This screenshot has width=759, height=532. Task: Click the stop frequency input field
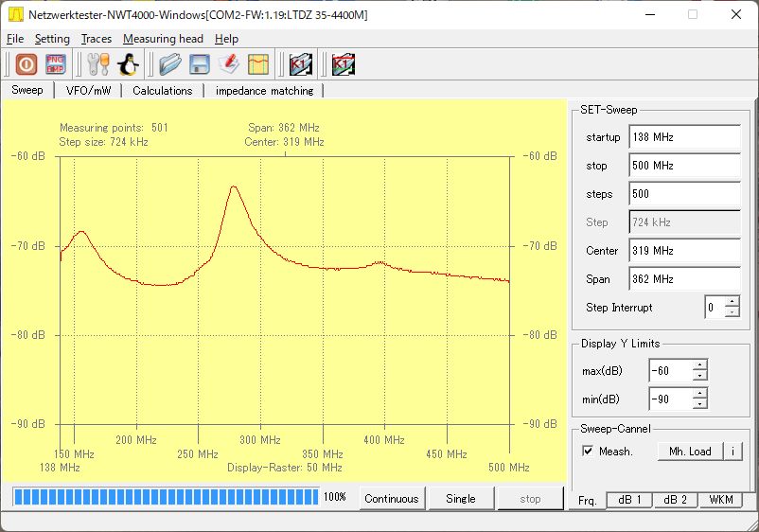coord(685,166)
